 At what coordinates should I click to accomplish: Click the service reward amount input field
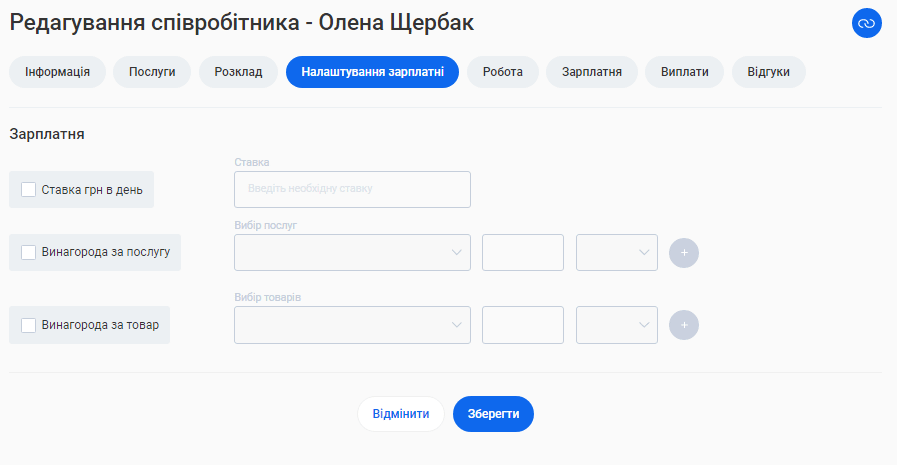tap(523, 253)
